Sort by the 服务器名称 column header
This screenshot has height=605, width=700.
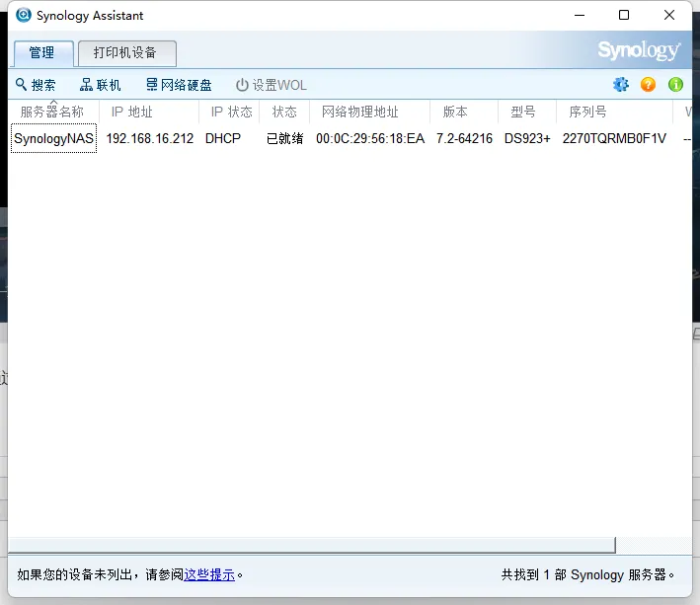[x=52, y=112]
